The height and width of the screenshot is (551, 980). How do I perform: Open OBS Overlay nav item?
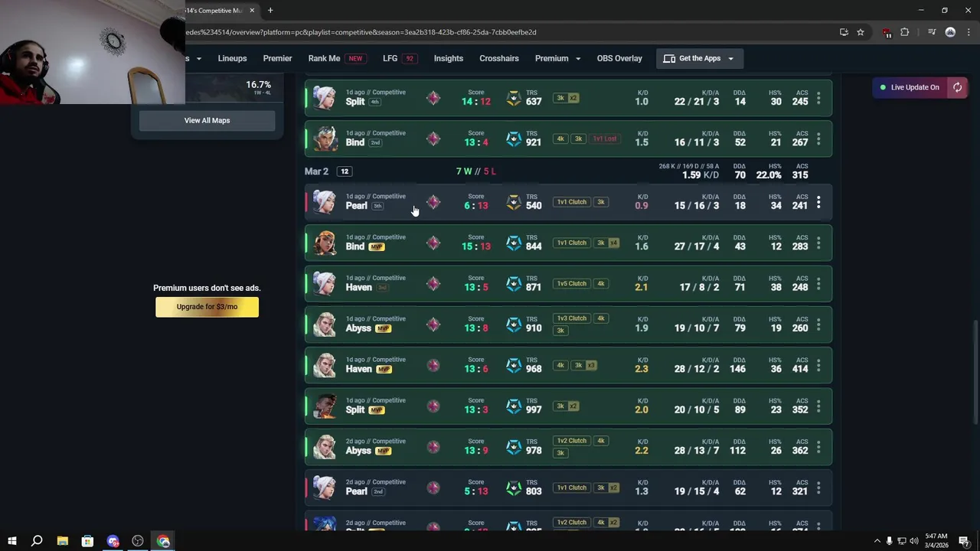(x=619, y=58)
